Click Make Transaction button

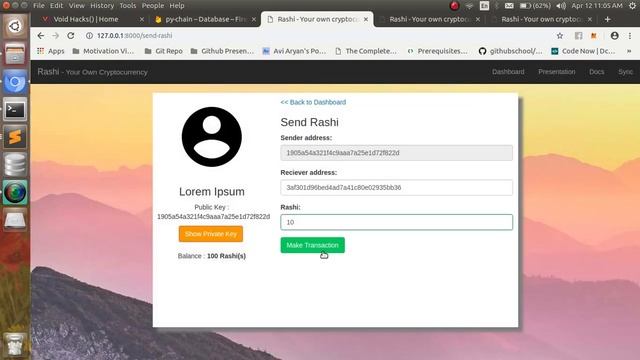pos(312,245)
